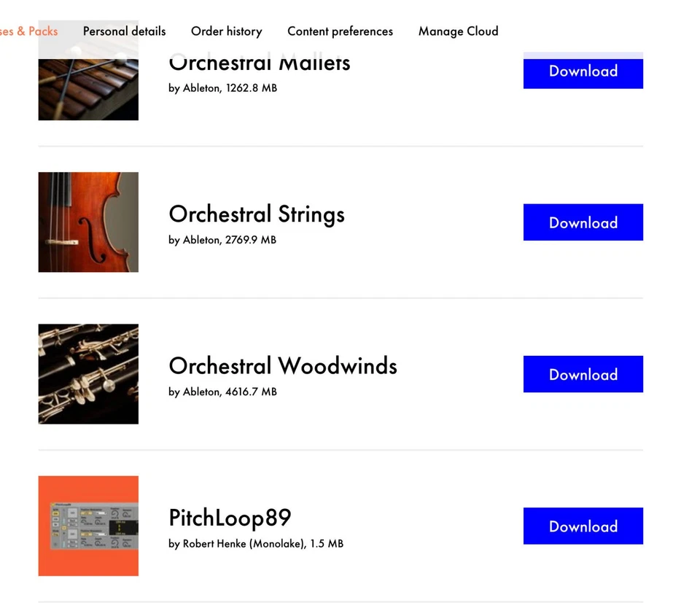Viewport: 700px width, 603px height.
Task: Switch to the Personal details tab
Action: pyautogui.click(x=124, y=31)
